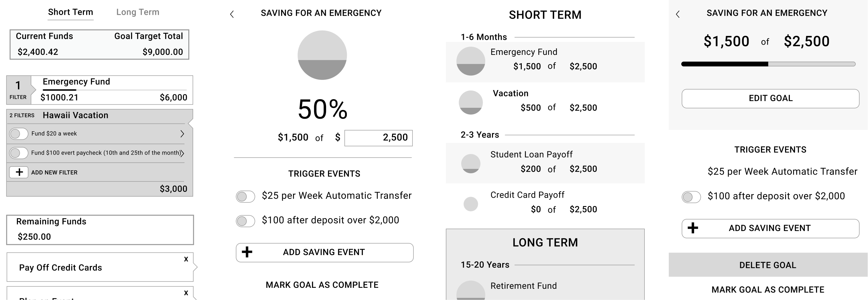Viewport: 868px width, 300px height.
Task: Open the Student Loan Payoff circle icon
Action: click(471, 164)
